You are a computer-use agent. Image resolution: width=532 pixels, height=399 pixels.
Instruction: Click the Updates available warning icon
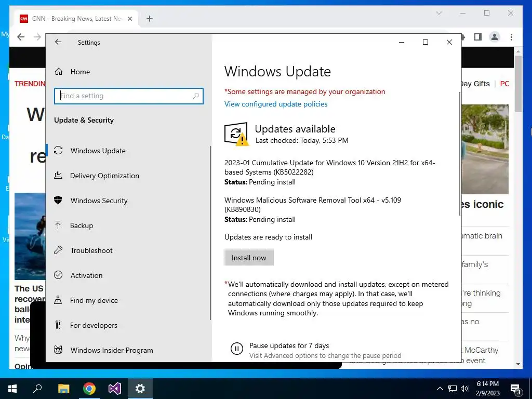[x=236, y=134]
